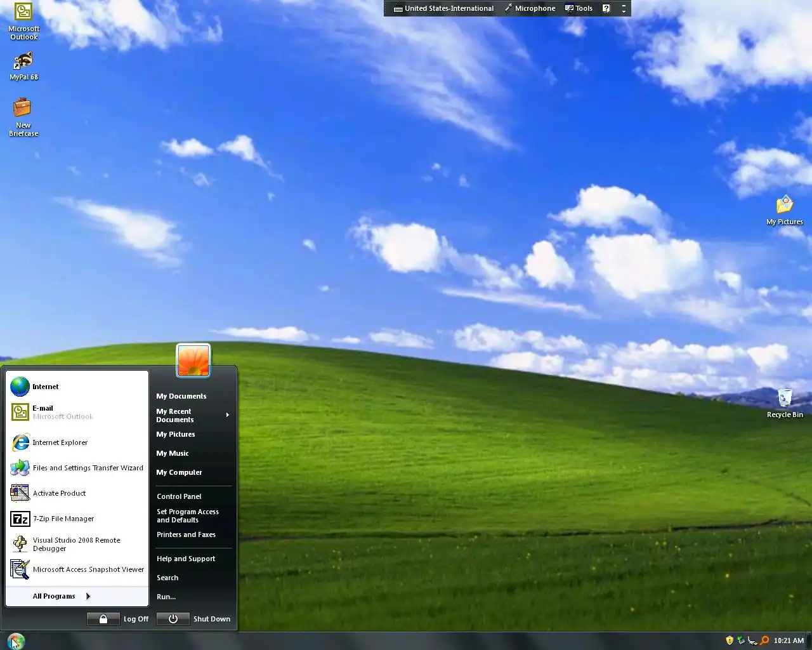Open the Language bar options arrow
Image resolution: width=812 pixels, height=650 pixels.
[624, 11]
